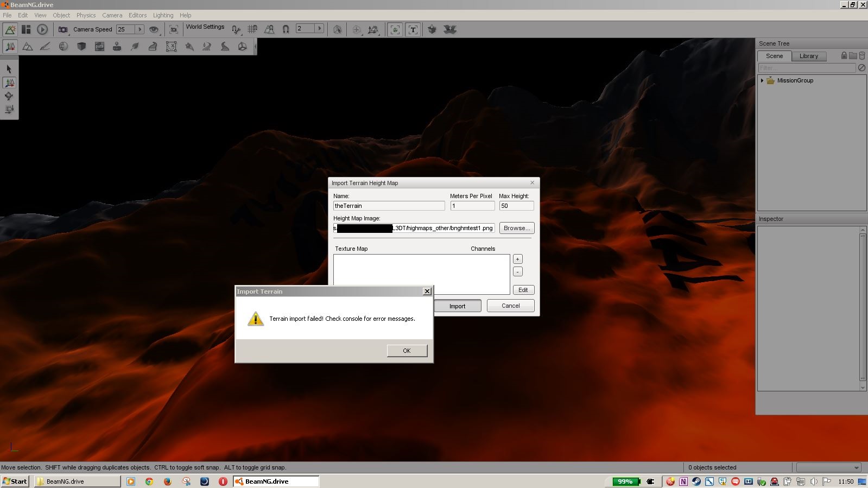The image size is (868, 488).
Task: Open the Chrome icon in taskbar
Action: coord(149,481)
